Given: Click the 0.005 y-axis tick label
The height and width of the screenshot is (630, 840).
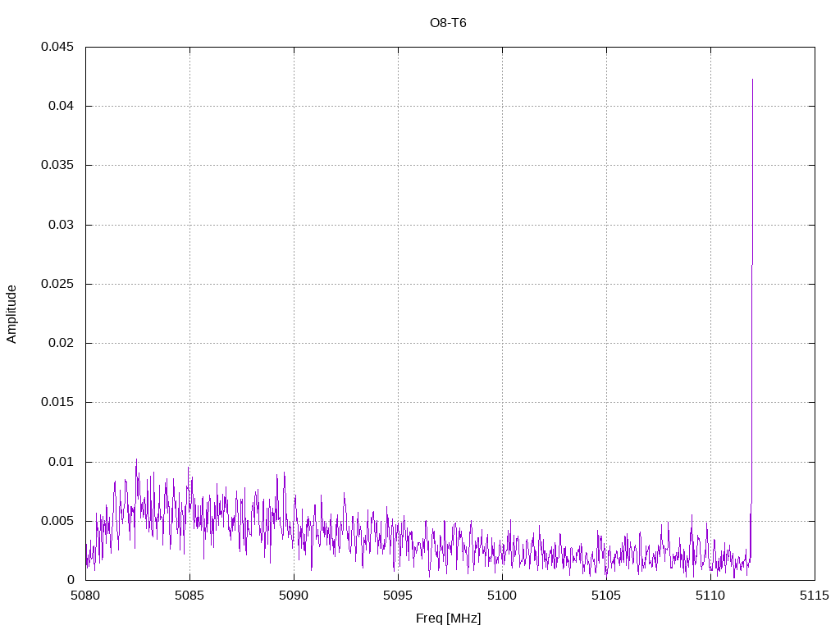Looking at the screenshot, I should click(x=57, y=521).
